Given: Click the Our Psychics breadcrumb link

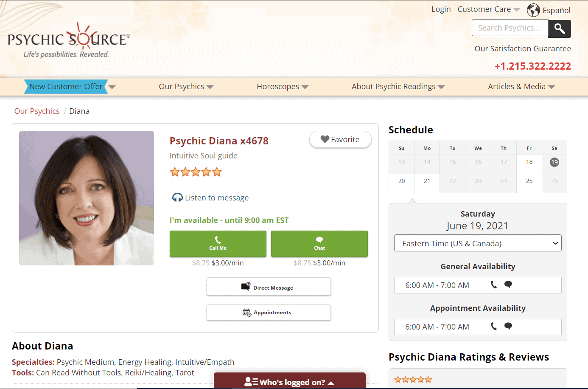Looking at the screenshot, I should 37,111.
